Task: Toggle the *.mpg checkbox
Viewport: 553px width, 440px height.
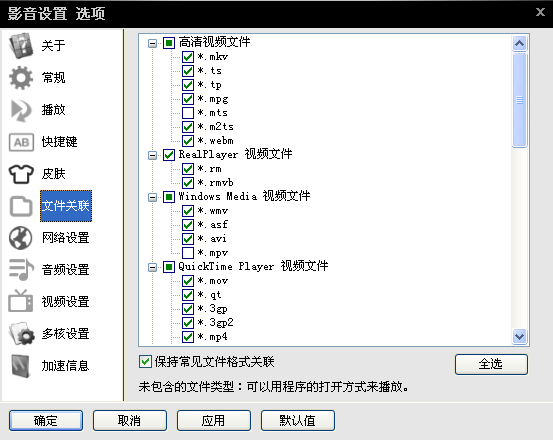Action: 188,99
